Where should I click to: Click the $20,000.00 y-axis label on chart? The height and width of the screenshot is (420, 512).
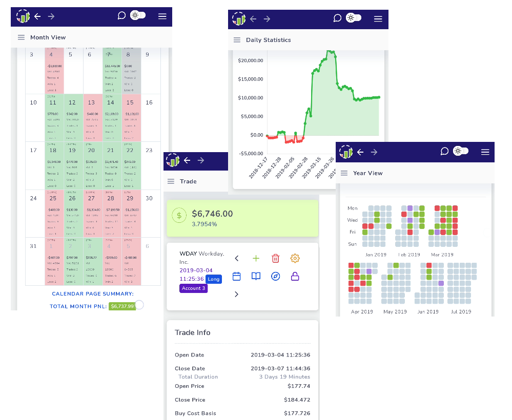point(251,60)
